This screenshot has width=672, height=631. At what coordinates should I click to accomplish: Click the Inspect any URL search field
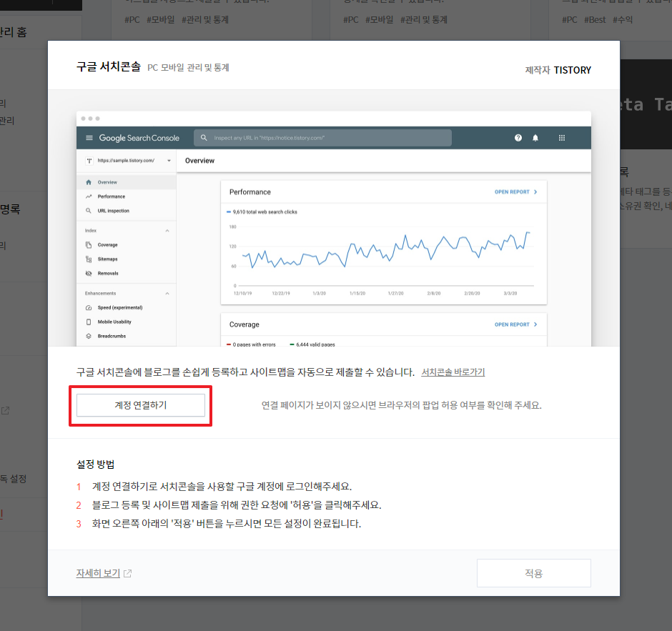322,138
